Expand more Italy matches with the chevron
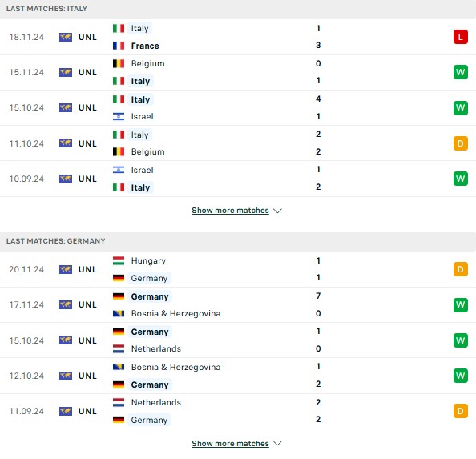This screenshot has width=476, height=459. (x=277, y=211)
